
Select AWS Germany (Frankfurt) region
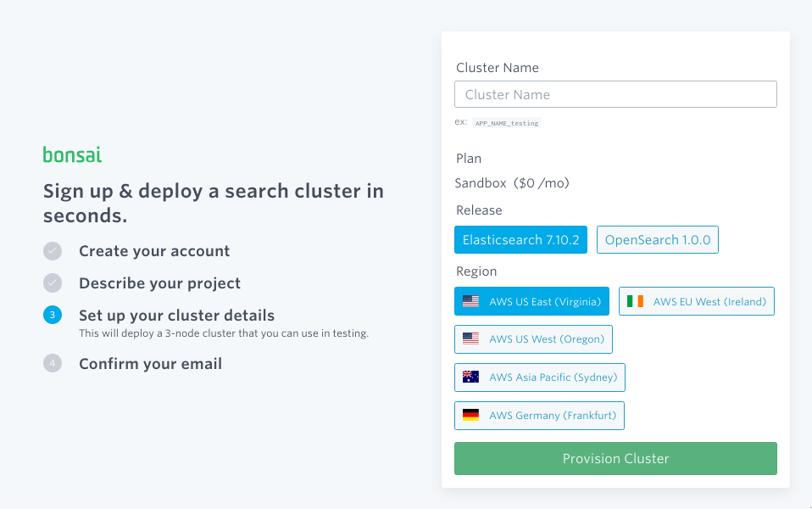[539, 416]
